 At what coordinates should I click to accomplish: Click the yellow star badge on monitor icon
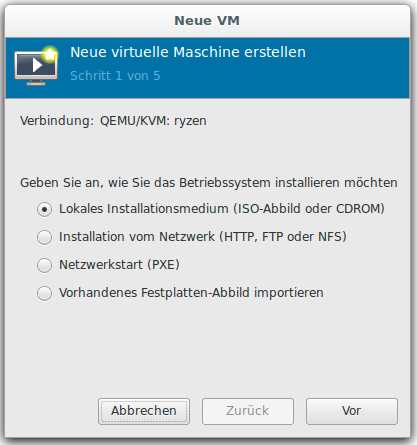coord(50,54)
